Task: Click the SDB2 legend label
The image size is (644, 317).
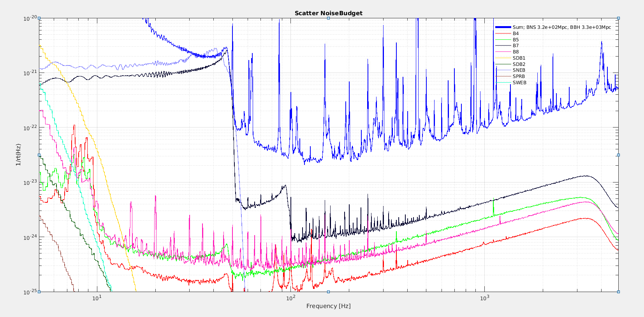Action: click(x=519, y=64)
